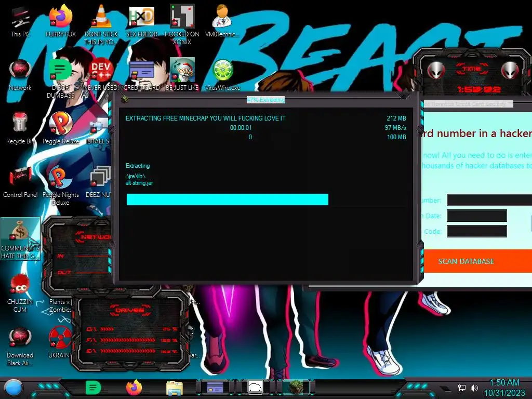Click the left alien head on TIME widget
Screen dimensions: 532x399
click(x=436, y=70)
